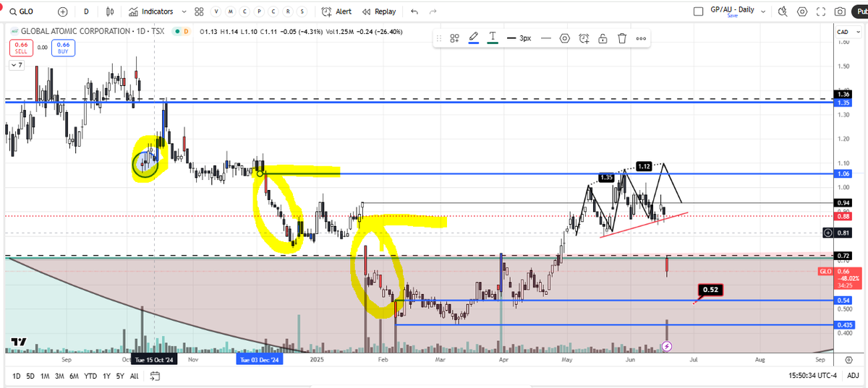Viewport: 868px width, 388px height.
Task: Enter fullscreen mode
Action: [821, 12]
